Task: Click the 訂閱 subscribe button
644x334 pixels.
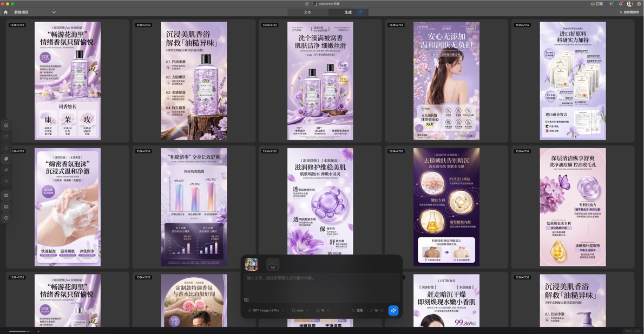Action: [x=596, y=4]
